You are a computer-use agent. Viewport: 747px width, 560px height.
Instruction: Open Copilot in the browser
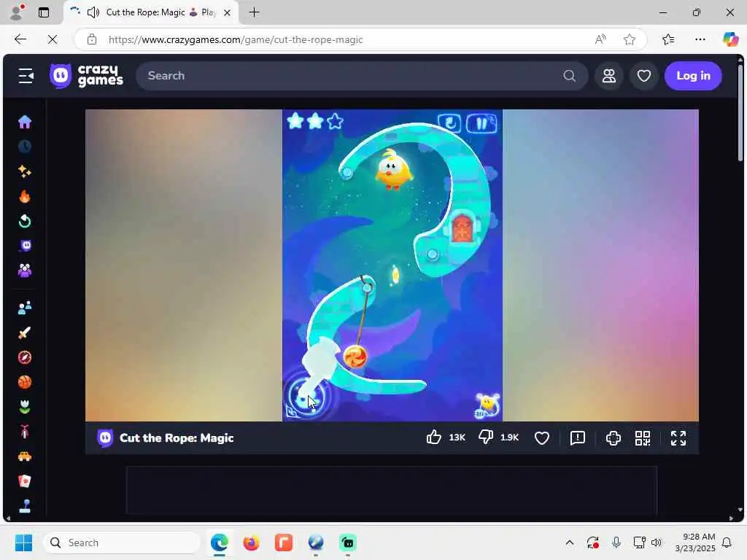(729, 39)
